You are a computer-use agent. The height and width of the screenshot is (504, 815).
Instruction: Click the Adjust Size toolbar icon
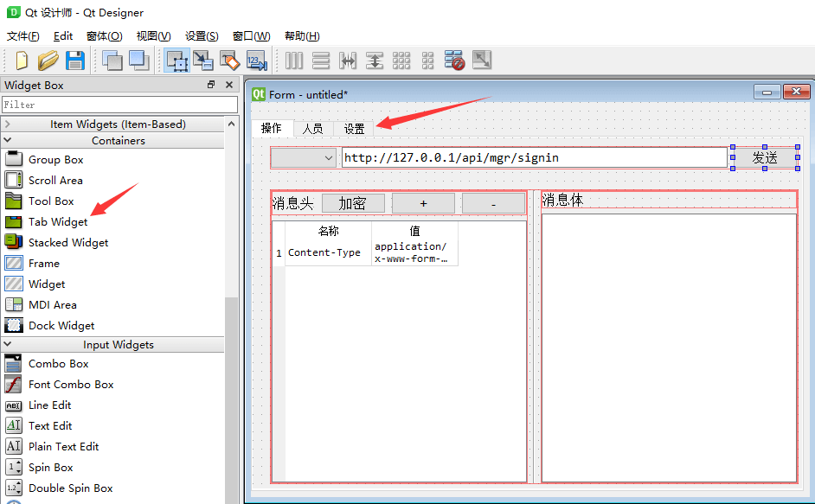click(482, 60)
